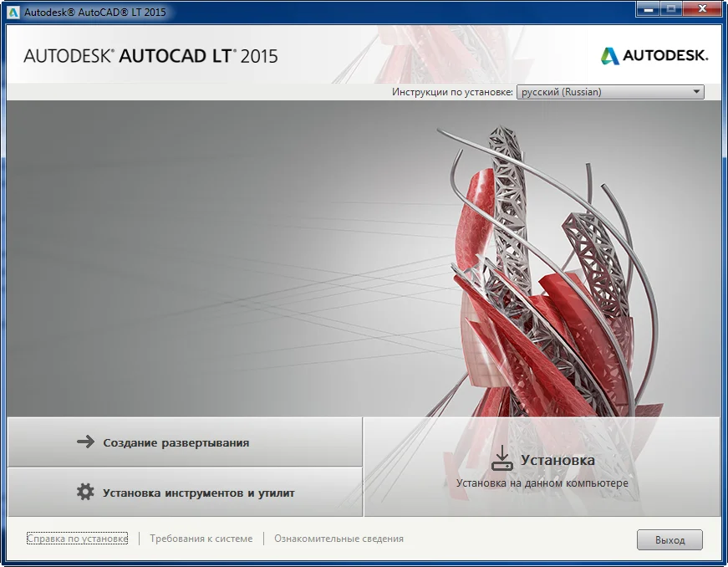Open "Установка инструментов и утилит"
The image size is (728, 567).
click(185, 492)
